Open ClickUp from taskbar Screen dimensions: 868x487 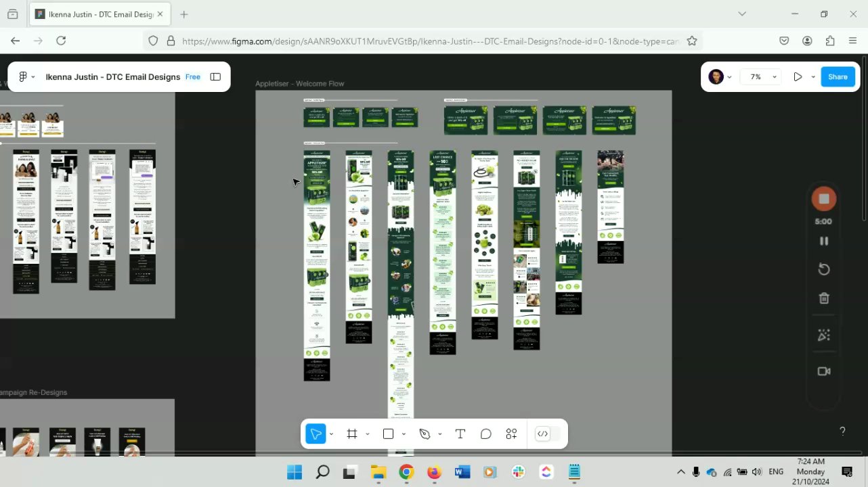point(546,472)
